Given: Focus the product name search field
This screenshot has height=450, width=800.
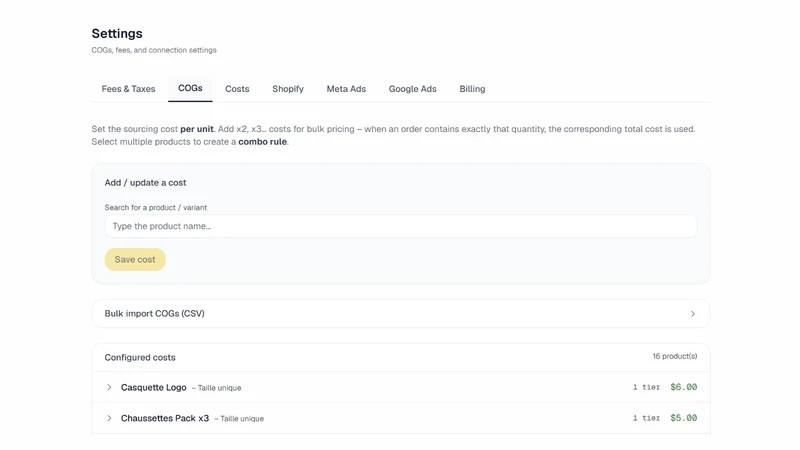Looking at the screenshot, I should 401,226.
